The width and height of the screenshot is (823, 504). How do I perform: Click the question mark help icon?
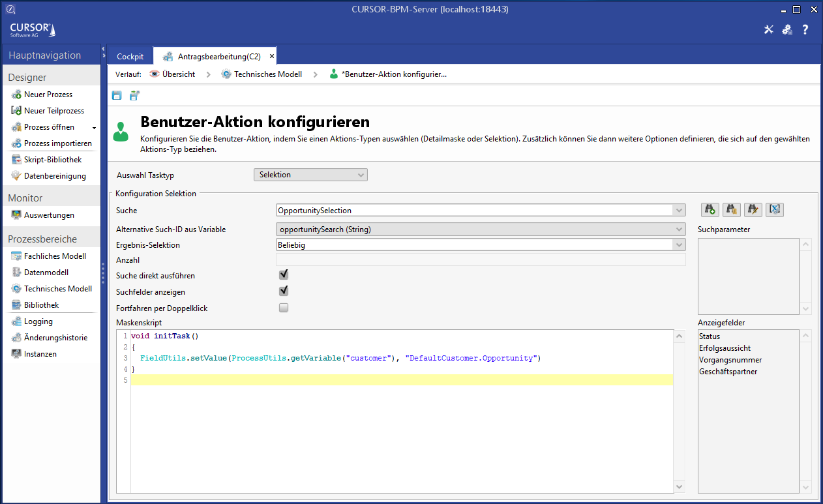(805, 29)
